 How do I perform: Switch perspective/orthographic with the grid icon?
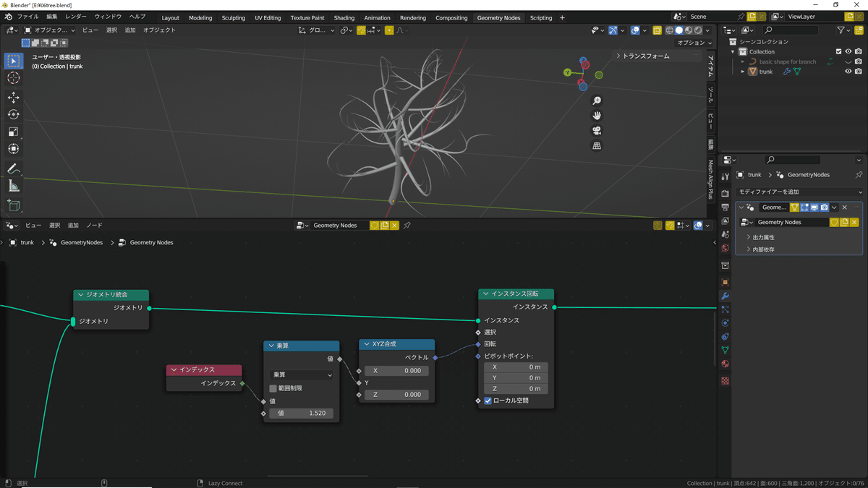[597, 145]
